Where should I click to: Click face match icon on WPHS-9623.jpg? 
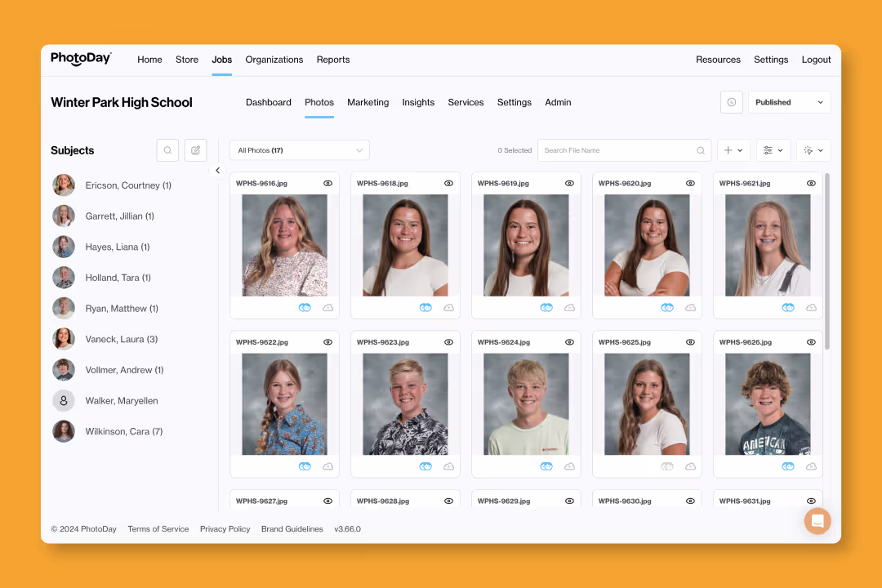(x=425, y=465)
